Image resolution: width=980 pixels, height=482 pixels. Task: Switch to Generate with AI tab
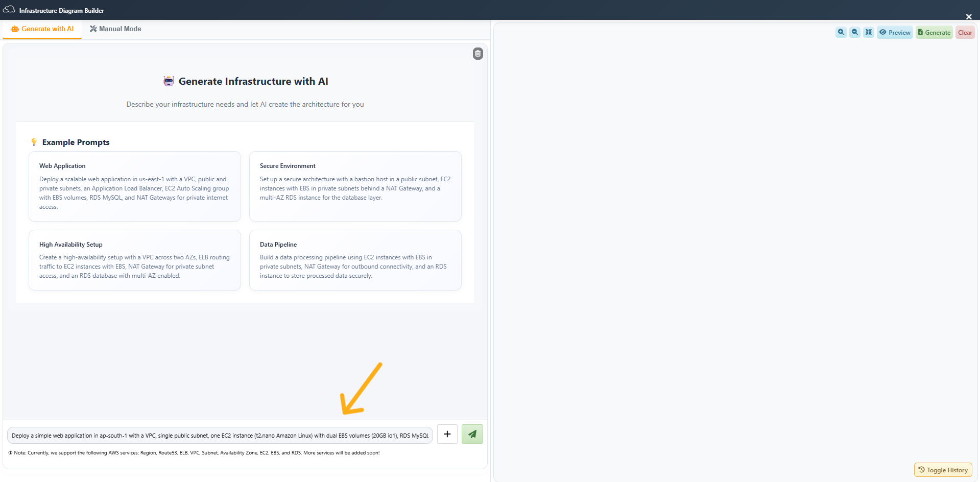coord(42,29)
